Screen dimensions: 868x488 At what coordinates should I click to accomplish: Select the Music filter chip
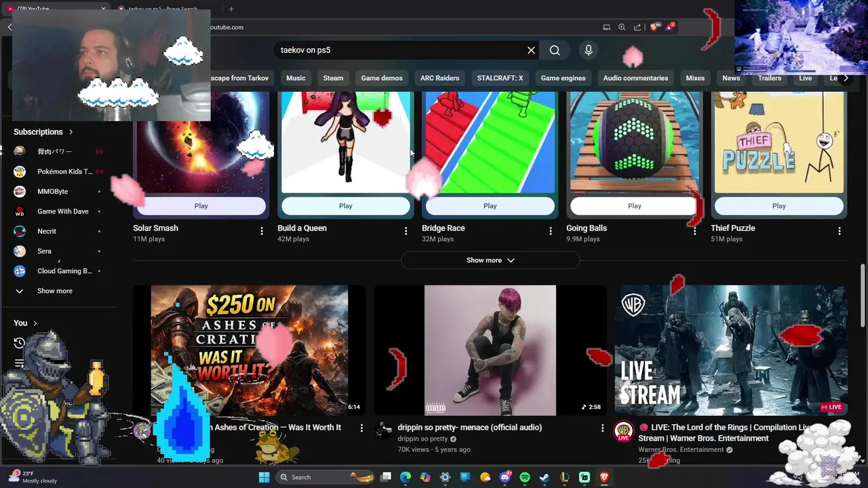296,78
